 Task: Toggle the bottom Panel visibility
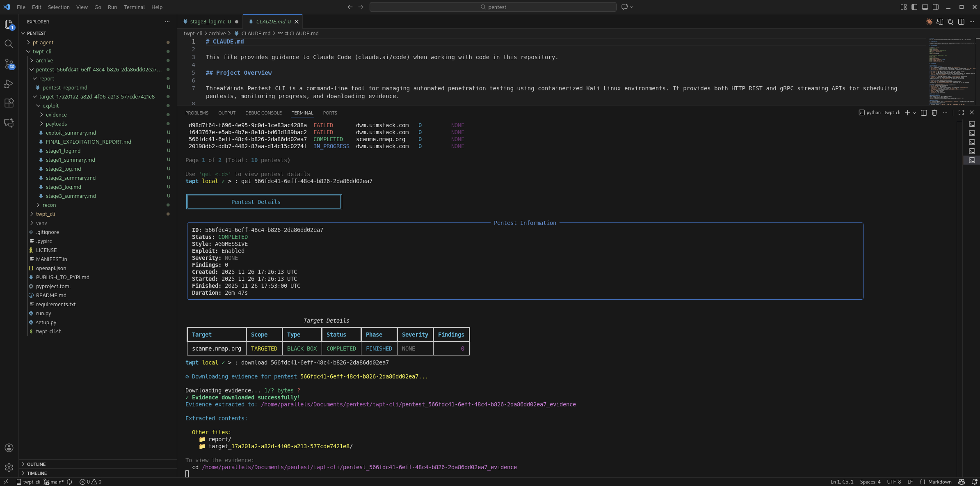925,7
